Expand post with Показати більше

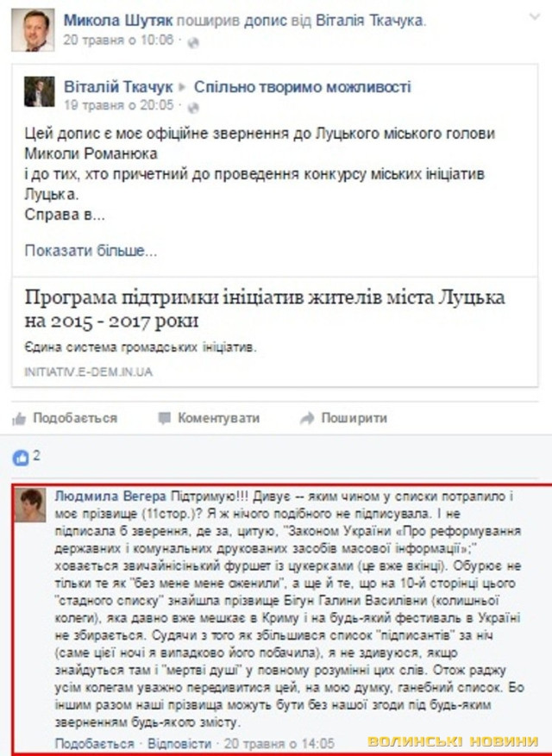point(91,251)
